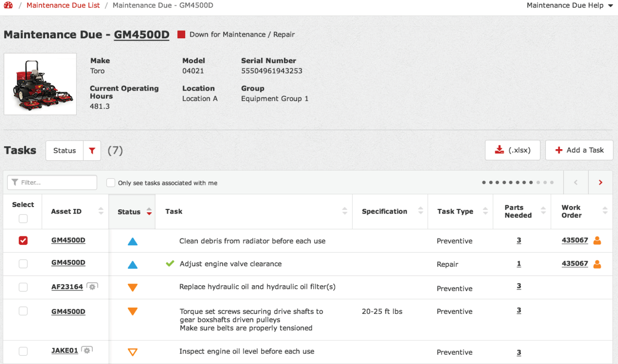Screen dimensions: 618x364
Task: Click the gear icon beside asset AF23164
Action: click(92, 286)
